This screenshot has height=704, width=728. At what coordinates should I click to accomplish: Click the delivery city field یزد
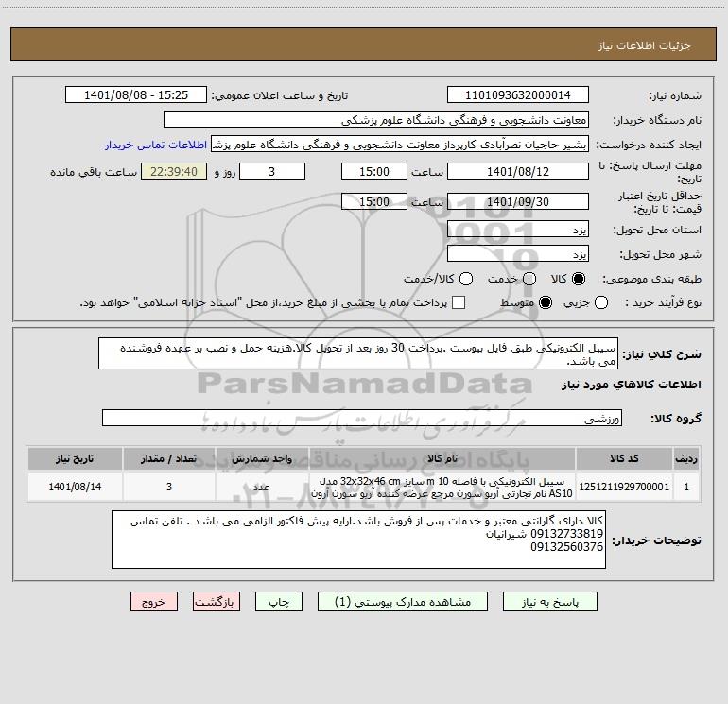pyautogui.click(x=518, y=254)
